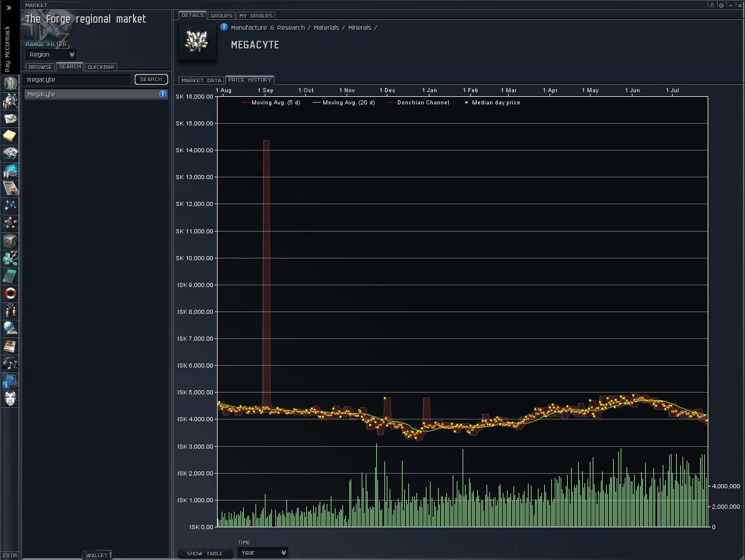Screen dimensions: 745x560
Task: Open the Assets cube icon
Action: [10, 241]
